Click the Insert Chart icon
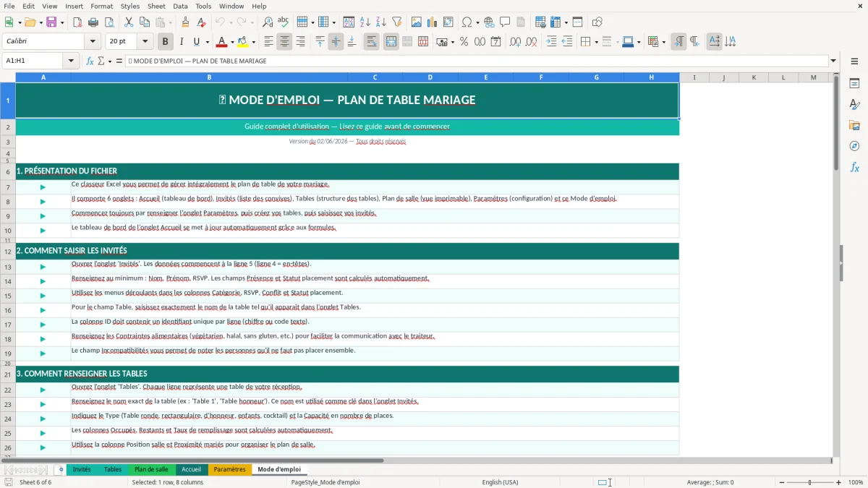 [433, 22]
